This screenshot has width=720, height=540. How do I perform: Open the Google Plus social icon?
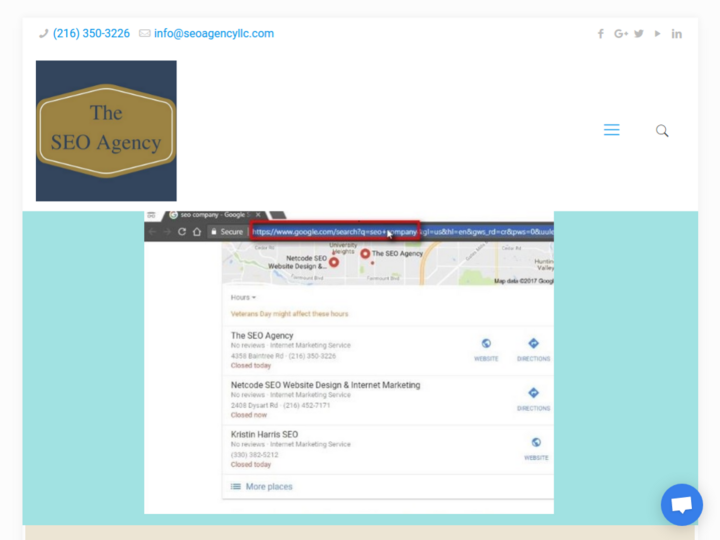(x=620, y=34)
